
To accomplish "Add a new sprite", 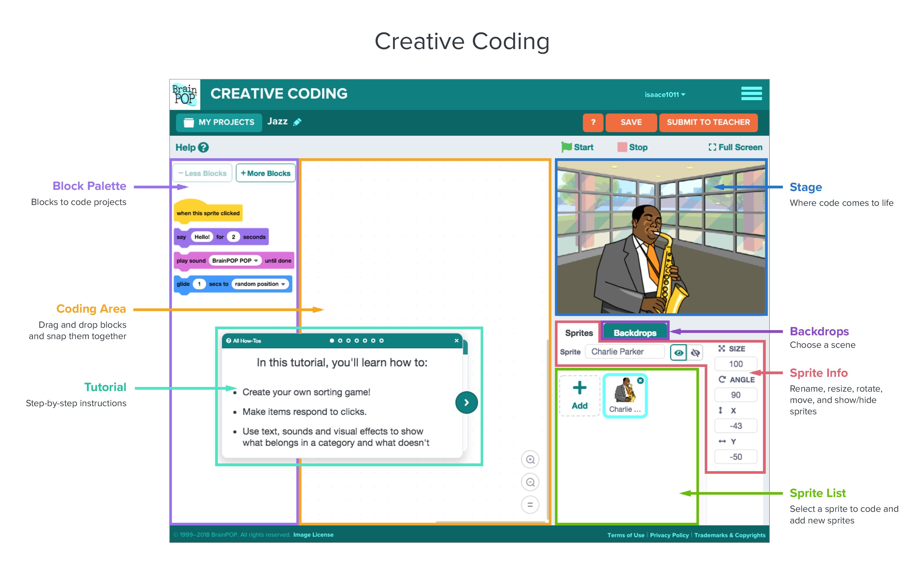I will (580, 396).
